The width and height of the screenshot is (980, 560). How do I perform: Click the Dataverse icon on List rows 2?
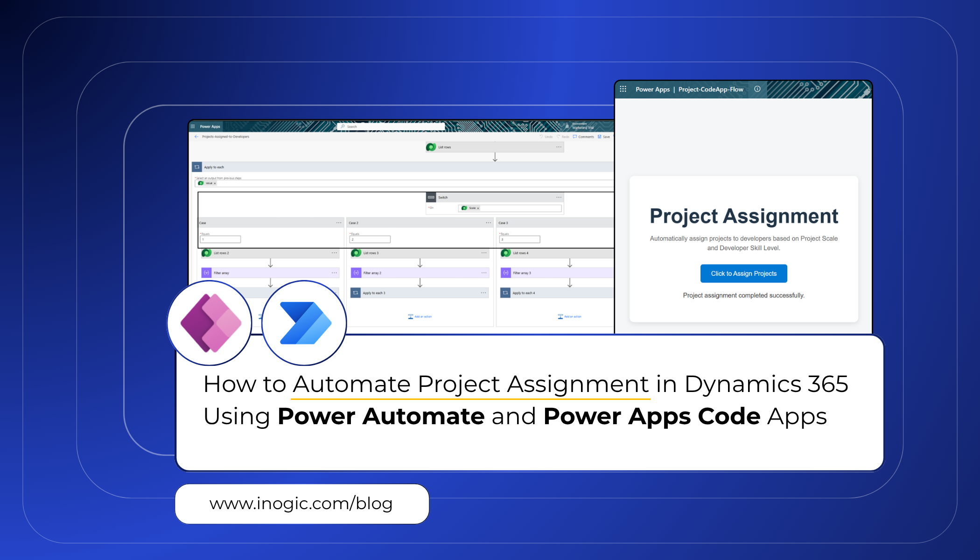206,253
